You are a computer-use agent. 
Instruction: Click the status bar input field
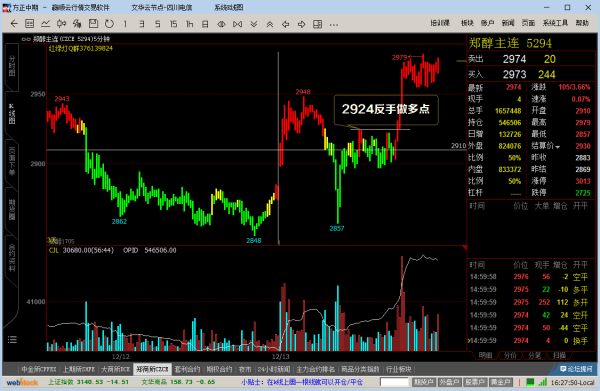click(395, 382)
